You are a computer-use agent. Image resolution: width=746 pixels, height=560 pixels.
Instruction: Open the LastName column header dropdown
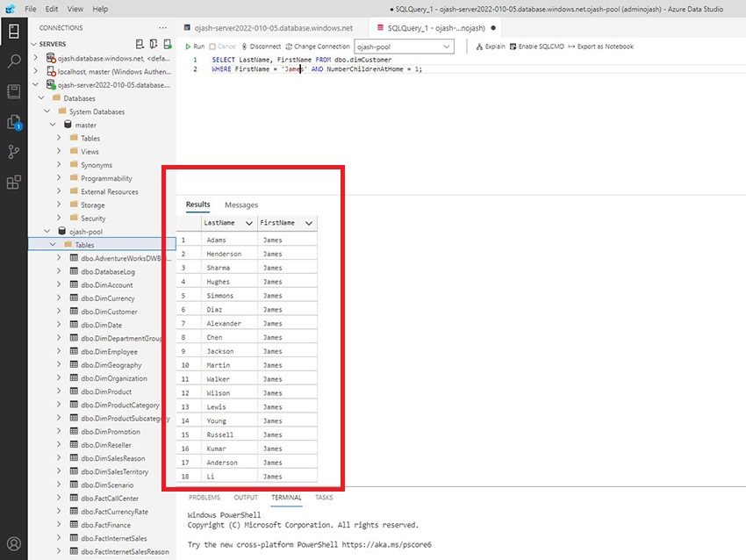click(249, 223)
